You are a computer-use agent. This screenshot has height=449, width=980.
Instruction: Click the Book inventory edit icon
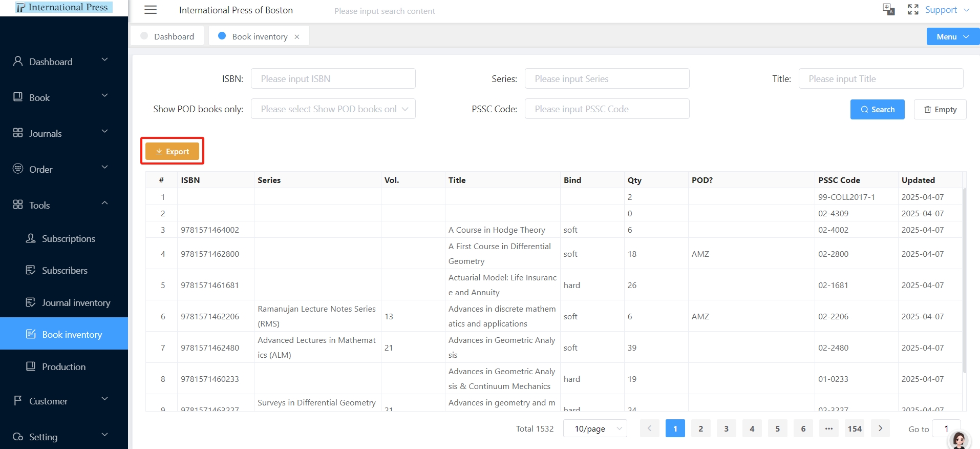pyautogui.click(x=31, y=334)
